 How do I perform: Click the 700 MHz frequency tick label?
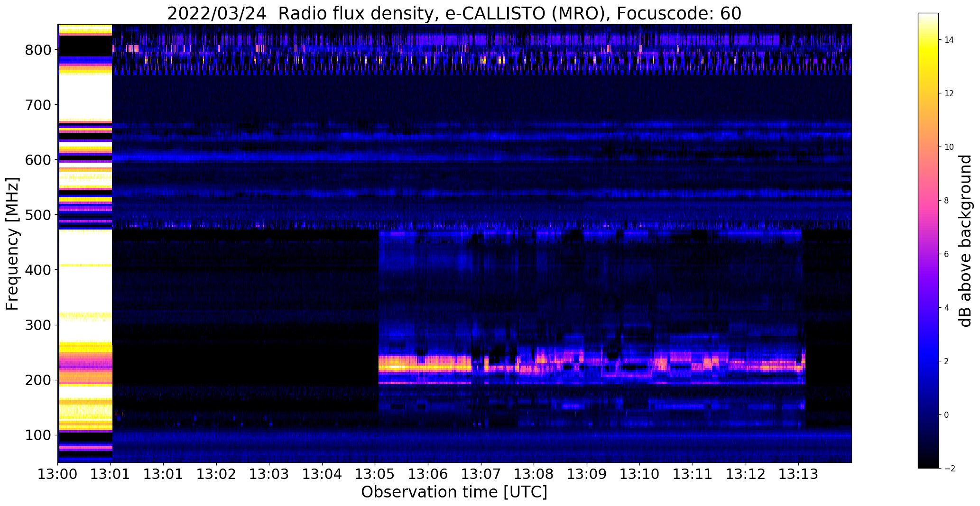39,105
